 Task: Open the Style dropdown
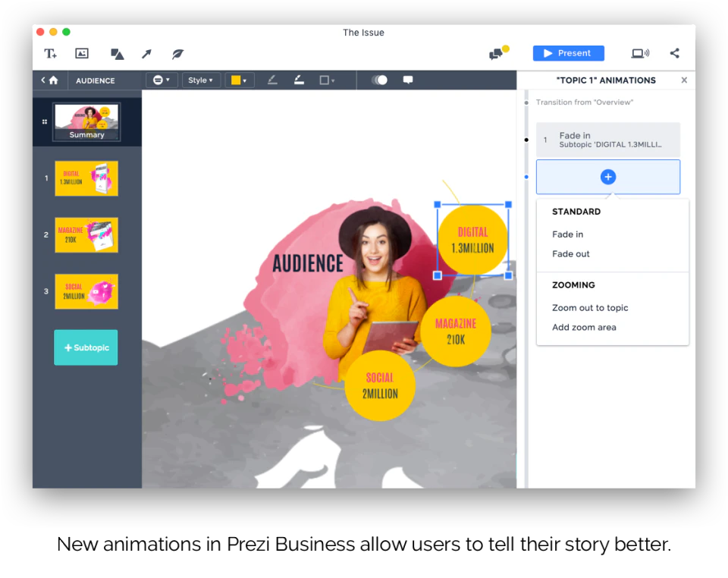[x=201, y=80]
